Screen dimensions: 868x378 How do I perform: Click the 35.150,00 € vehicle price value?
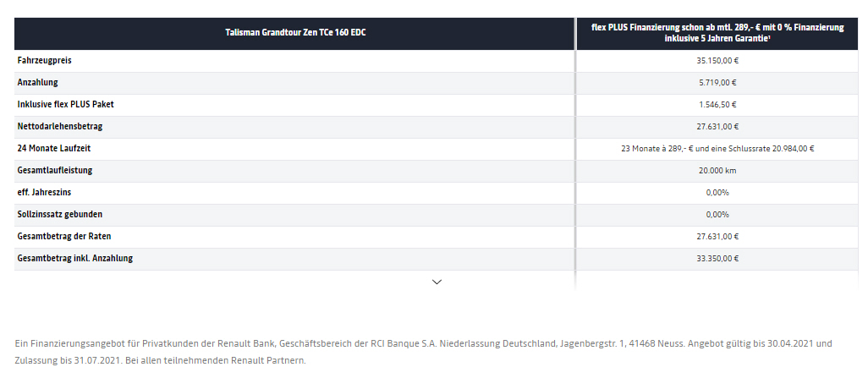tap(717, 61)
